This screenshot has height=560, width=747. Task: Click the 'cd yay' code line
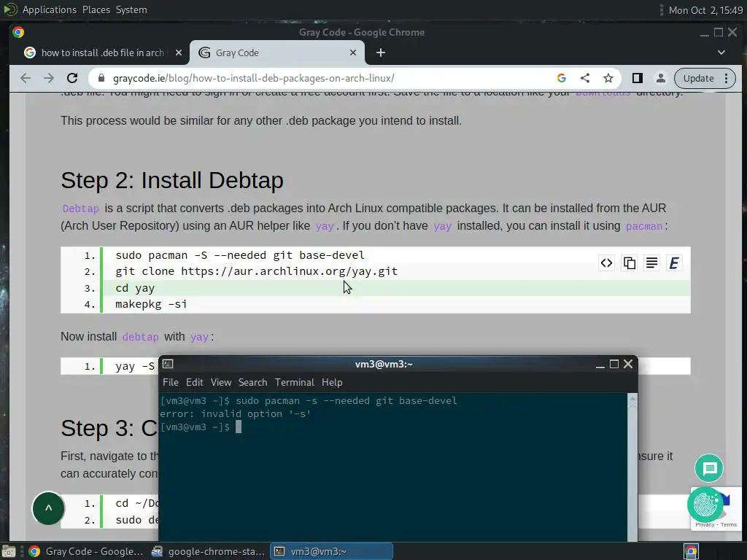coord(135,288)
